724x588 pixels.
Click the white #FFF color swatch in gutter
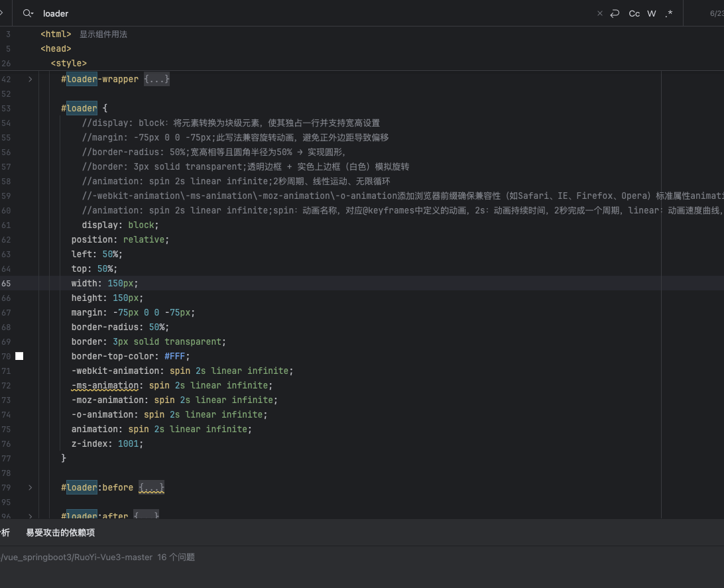19,357
